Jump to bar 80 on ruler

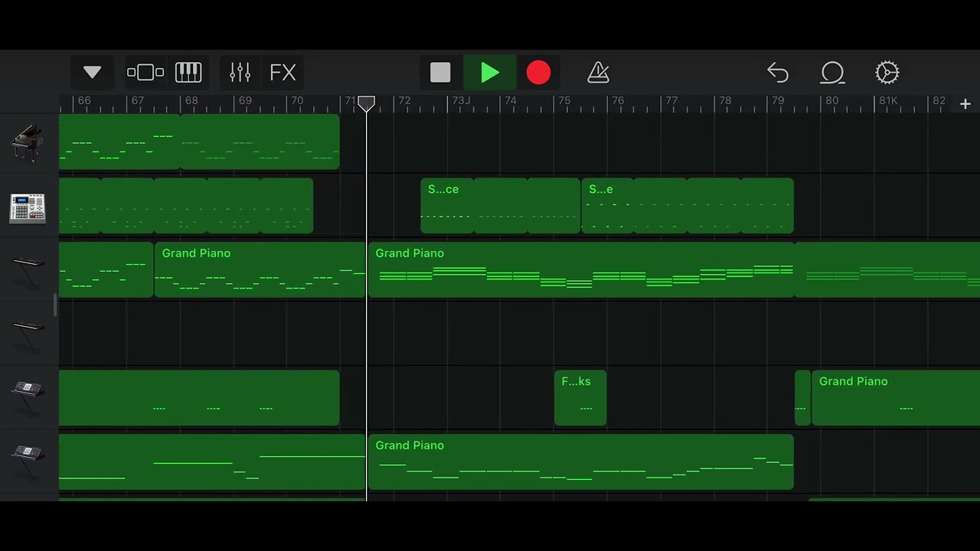point(831,101)
